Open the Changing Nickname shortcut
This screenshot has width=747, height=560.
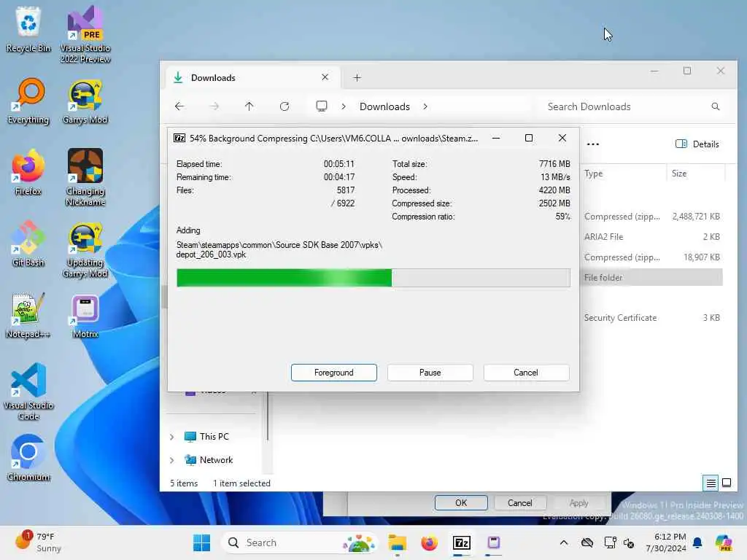point(85,177)
